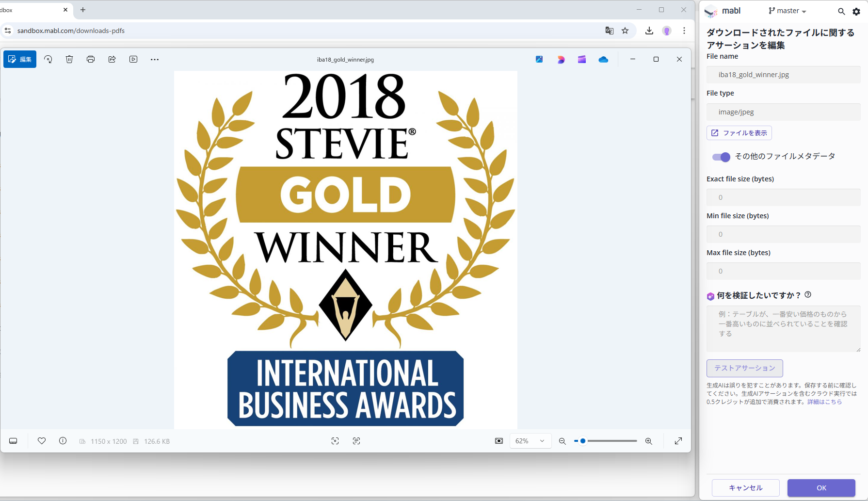Toggle その他のファイルメタデータ switch
868x501 pixels.
click(x=721, y=157)
